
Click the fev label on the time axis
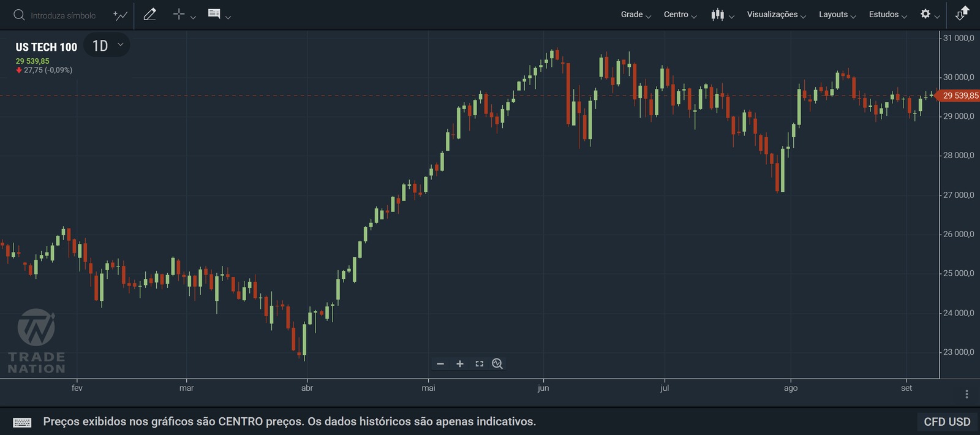click(x=77, y=388)
